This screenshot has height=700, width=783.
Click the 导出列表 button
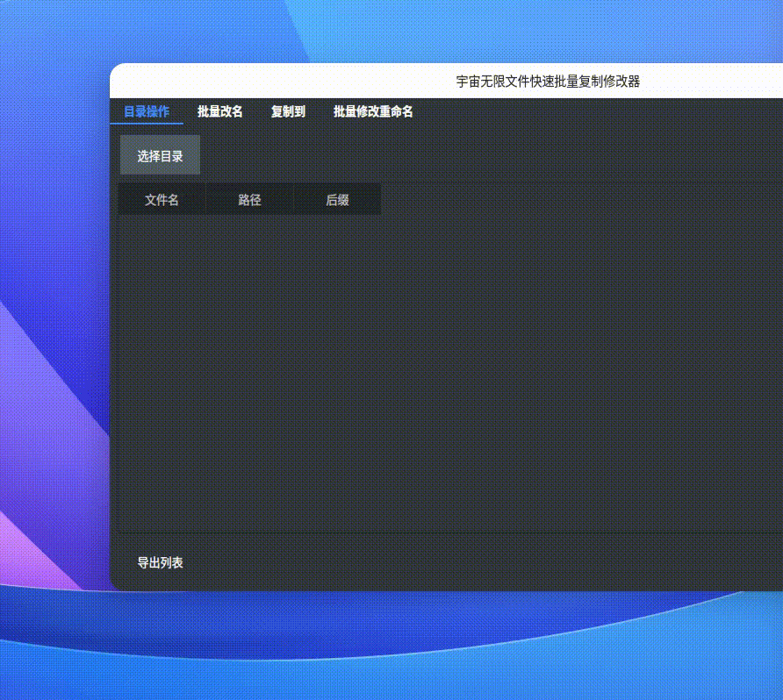pos(160,563)
